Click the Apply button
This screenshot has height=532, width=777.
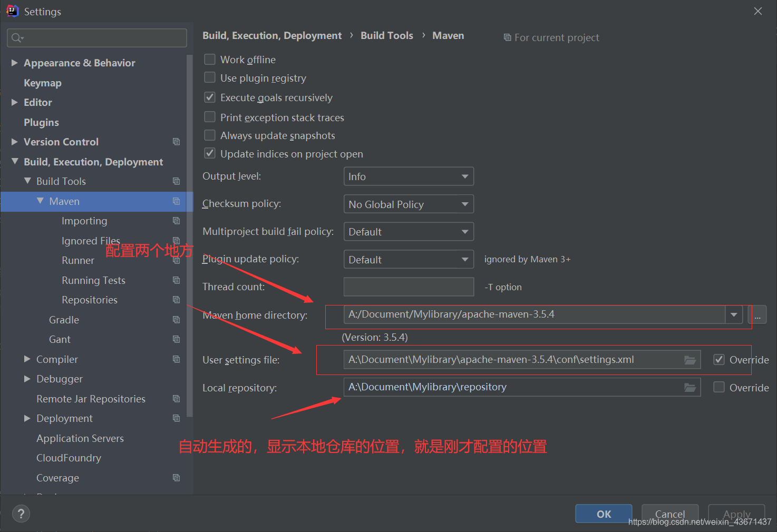tap(736, 514)
